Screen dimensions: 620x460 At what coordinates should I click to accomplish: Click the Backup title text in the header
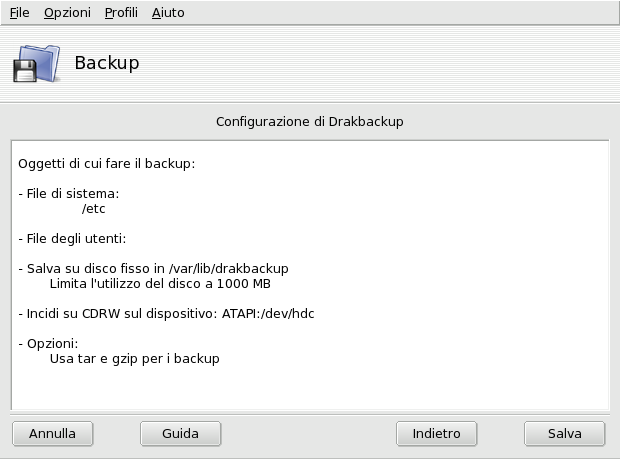[x=107, y=63]
